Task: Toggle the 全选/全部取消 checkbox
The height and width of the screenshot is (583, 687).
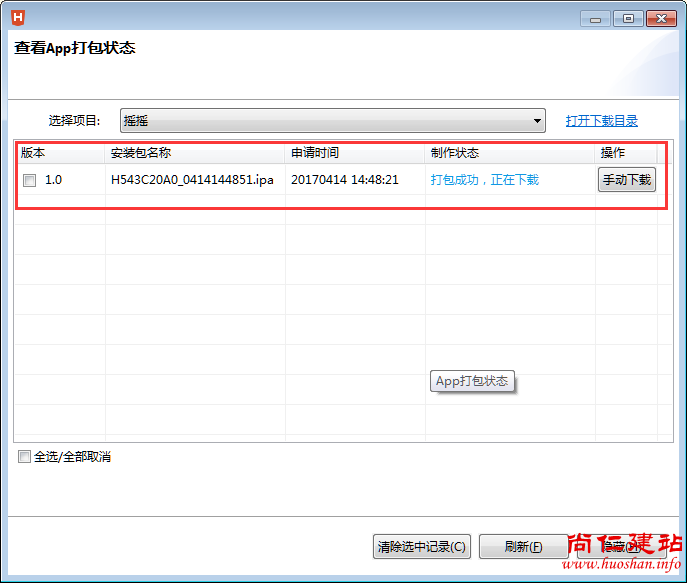Action: 25,457
